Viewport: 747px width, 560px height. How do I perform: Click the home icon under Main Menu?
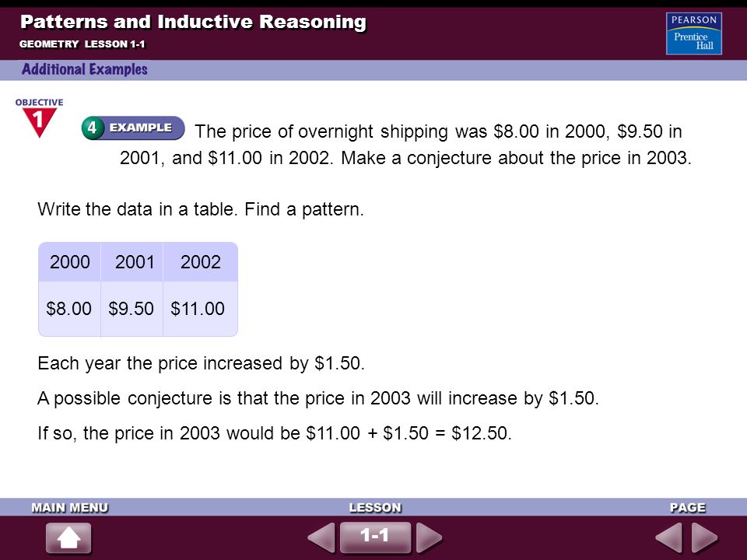point(68,538)
